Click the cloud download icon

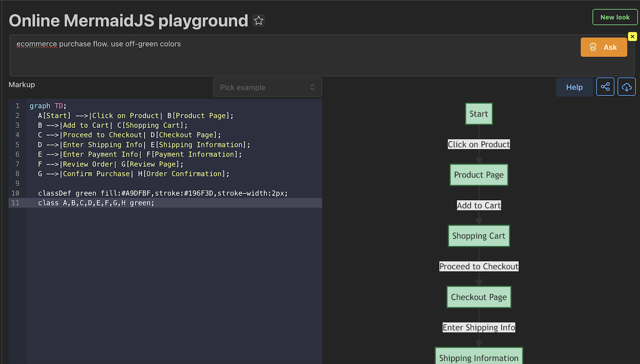(627, 87)
